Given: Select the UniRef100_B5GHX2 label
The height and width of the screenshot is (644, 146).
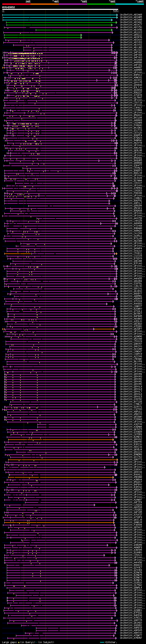Looking at the screenshot, I should tap(131, 115).
